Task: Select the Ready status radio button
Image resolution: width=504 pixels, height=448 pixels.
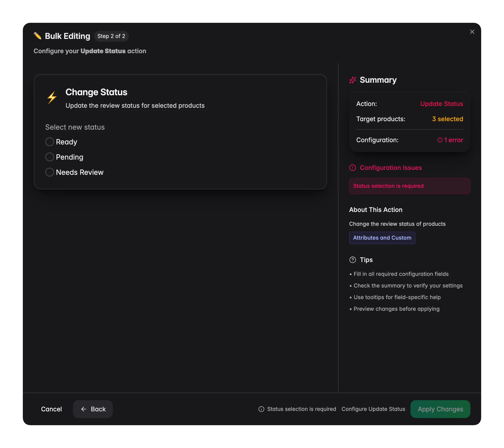Action: click(49, 142)
